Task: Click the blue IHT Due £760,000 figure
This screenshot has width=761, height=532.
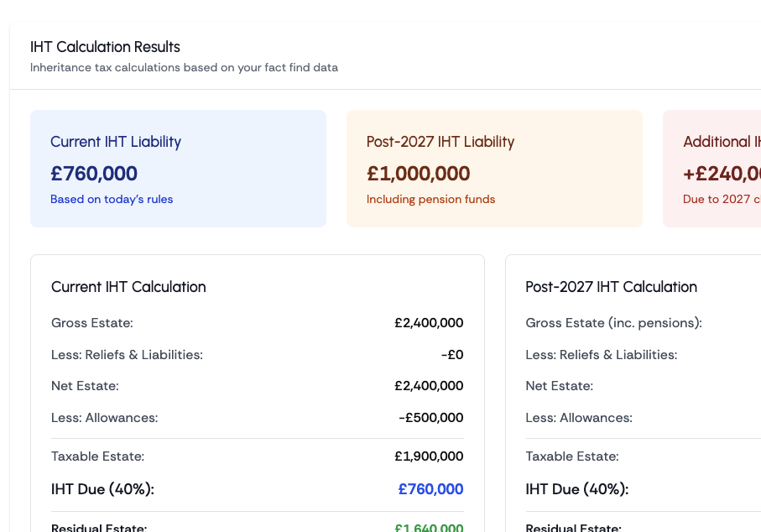Action: point(430,489)
